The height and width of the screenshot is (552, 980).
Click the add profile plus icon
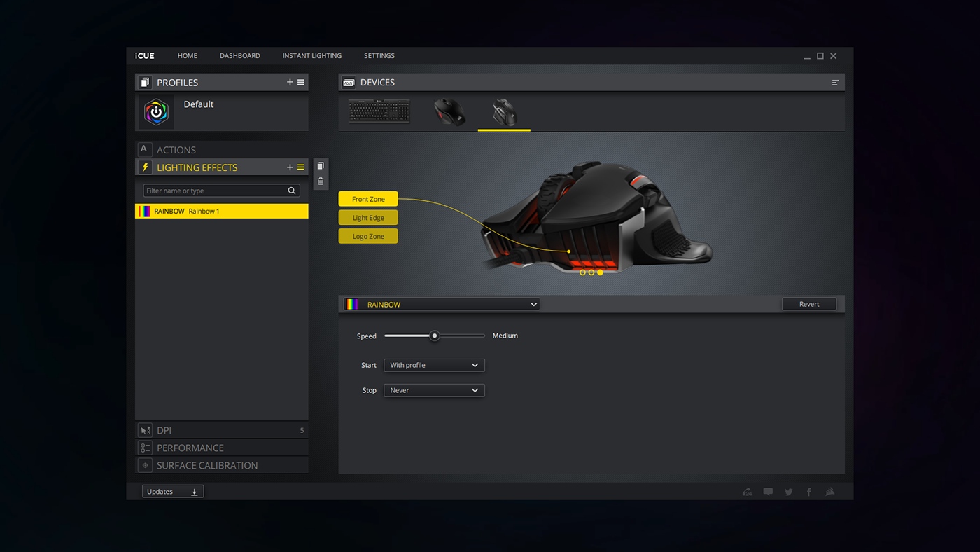coord(290,83)
